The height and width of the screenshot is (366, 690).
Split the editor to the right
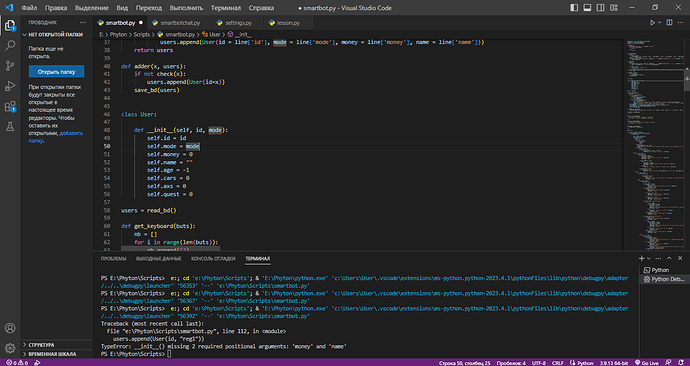point(669,22)
